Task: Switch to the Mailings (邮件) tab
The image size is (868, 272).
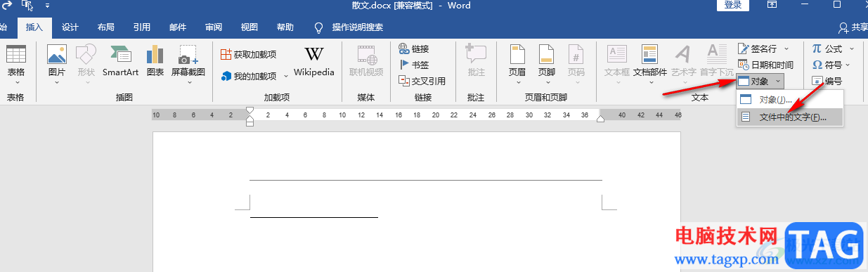Action: 178,27
